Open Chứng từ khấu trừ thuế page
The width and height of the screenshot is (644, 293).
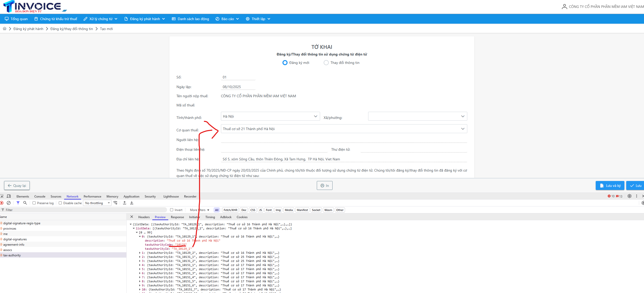coord(56,19)
